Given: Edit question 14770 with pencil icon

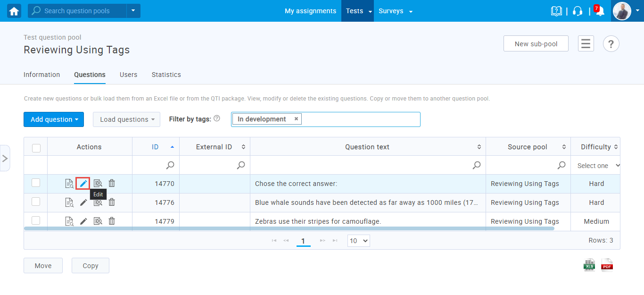Looking at the screenshot, I should pos(83,184).
